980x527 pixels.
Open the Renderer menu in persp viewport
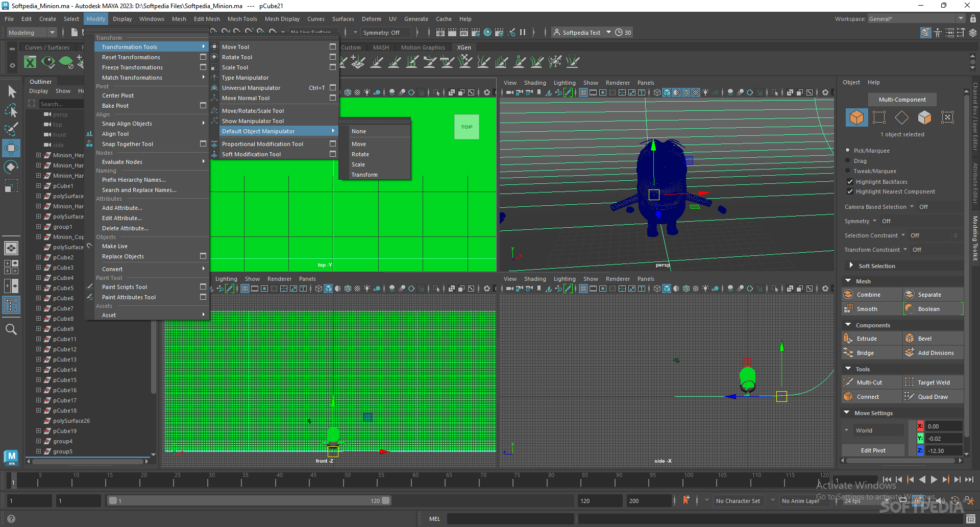618,83
